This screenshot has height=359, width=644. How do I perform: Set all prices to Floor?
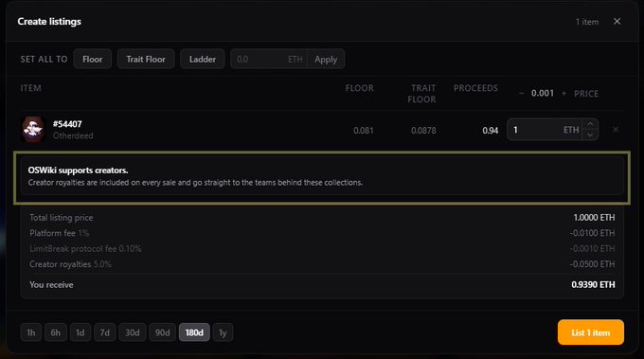coord(93,59)
